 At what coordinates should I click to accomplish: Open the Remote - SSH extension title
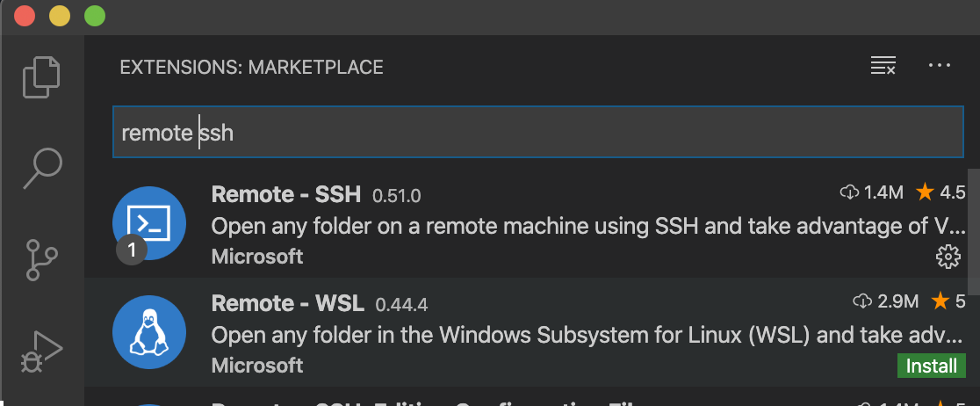click(286, 194)
